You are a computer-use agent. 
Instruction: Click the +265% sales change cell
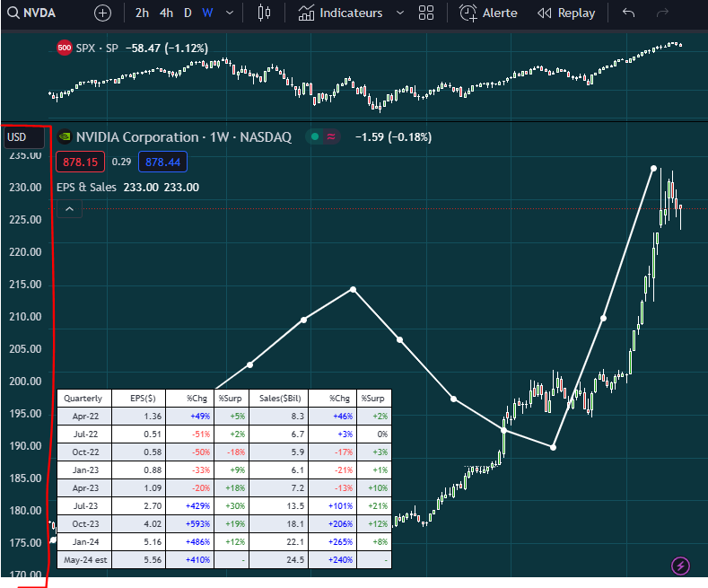[x=333, y=542]
